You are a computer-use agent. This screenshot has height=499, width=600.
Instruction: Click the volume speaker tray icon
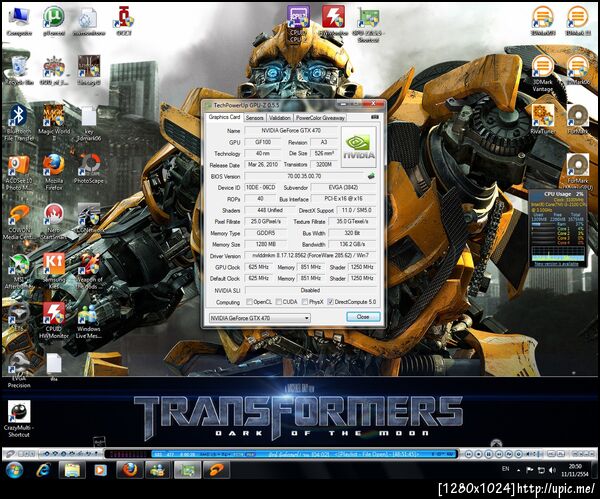(551, 470)
